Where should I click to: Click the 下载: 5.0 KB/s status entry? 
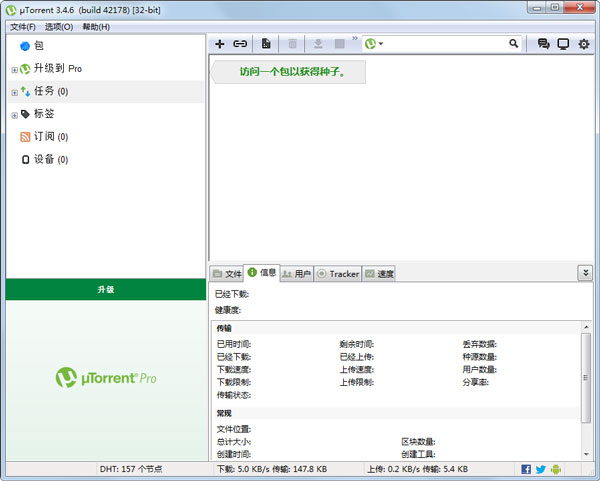[x=272, y=469]
